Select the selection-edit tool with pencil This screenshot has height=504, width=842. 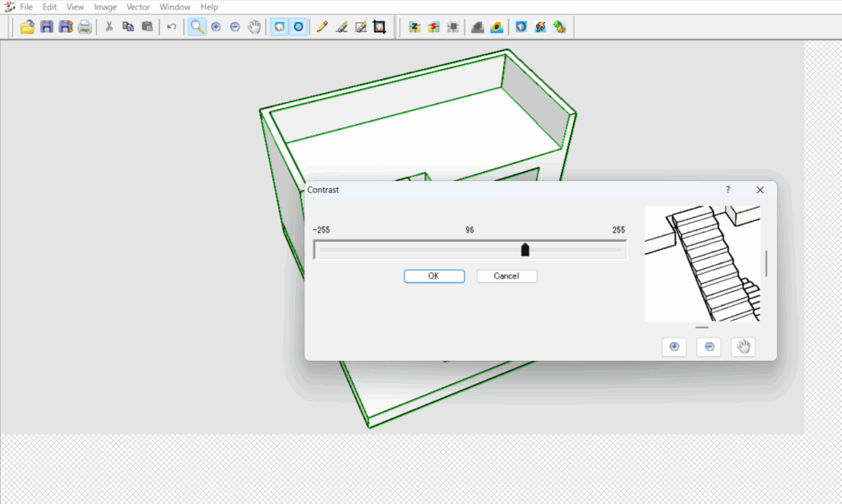(360, 27)
